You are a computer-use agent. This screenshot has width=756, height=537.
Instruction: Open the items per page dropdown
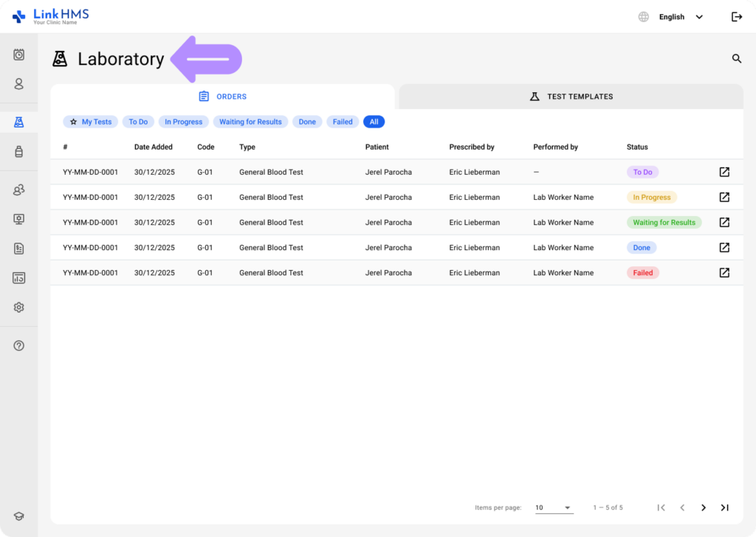click(554, 507)
